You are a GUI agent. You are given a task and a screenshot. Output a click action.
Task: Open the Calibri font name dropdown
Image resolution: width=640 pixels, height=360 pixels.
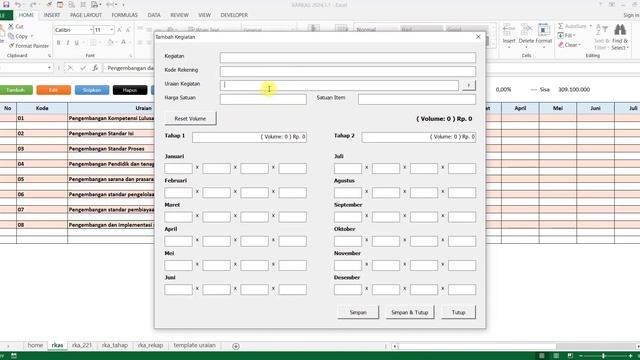pos(91,30)
